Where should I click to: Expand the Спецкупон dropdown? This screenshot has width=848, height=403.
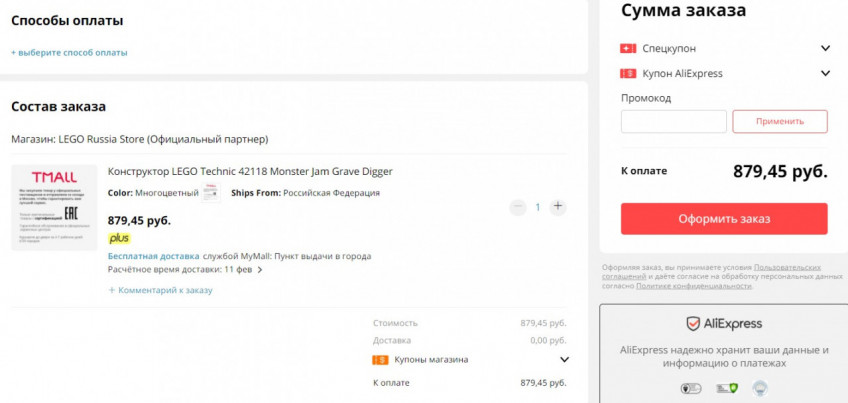tap(825, 48)
